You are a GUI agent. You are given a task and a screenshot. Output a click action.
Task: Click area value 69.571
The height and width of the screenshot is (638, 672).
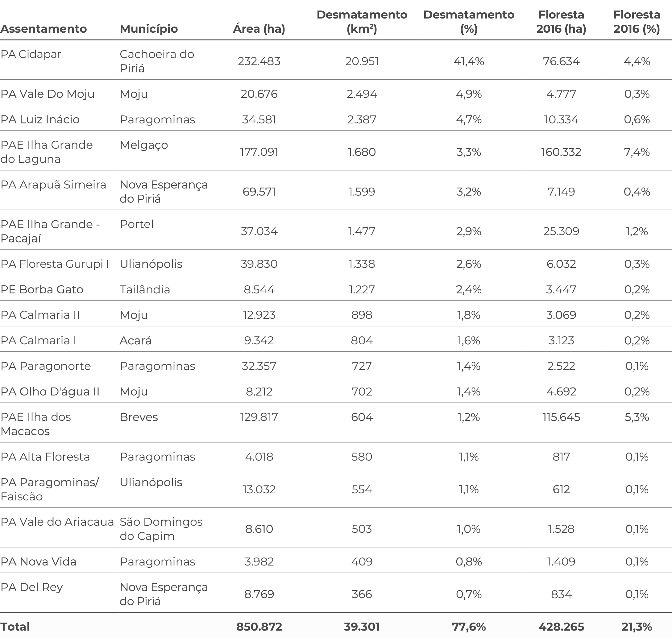(x=259, y=192)
